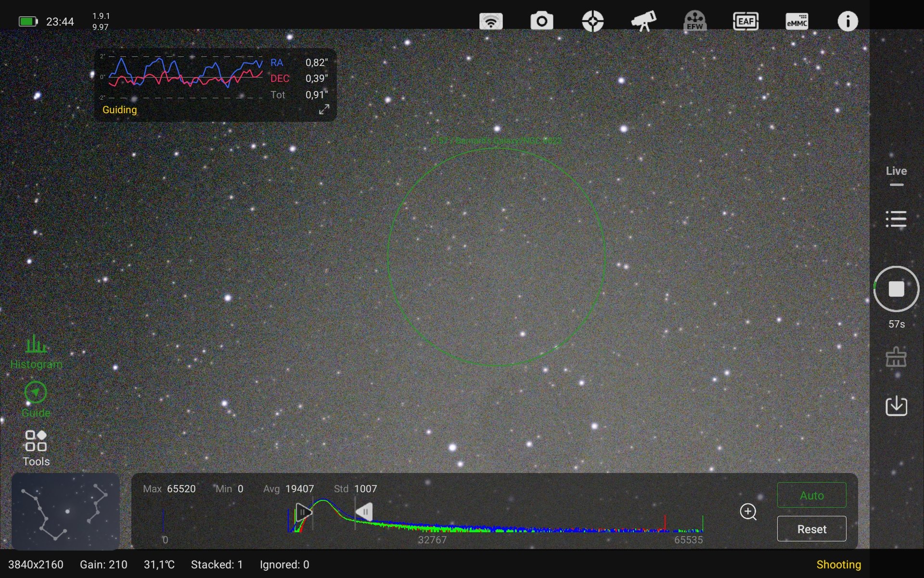Click the C 57 Barnard's Galaxy annotation label

point(496,141)
